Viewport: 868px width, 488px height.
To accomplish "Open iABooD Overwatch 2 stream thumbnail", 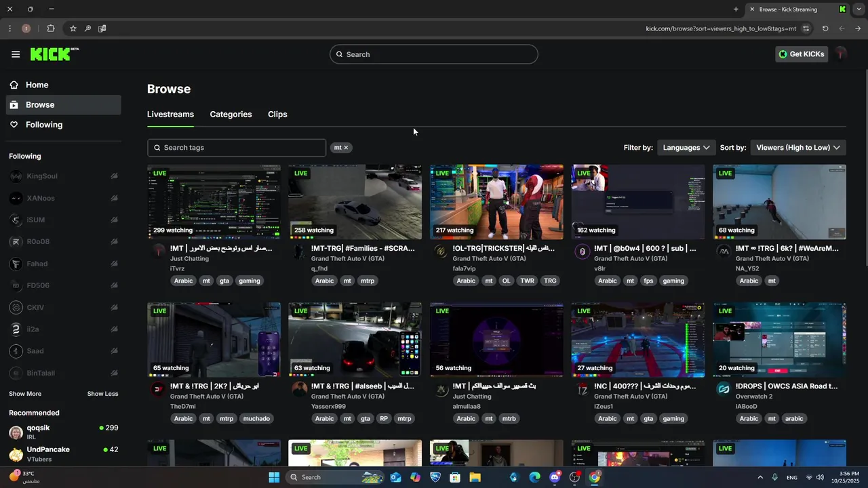I will [779, 340].
